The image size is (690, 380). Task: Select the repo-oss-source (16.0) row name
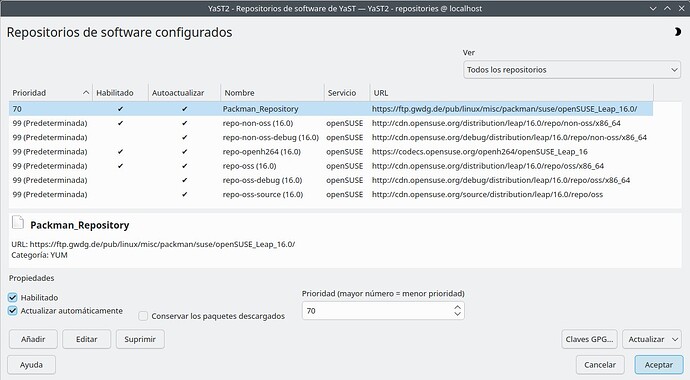click(x=263, y=194)
